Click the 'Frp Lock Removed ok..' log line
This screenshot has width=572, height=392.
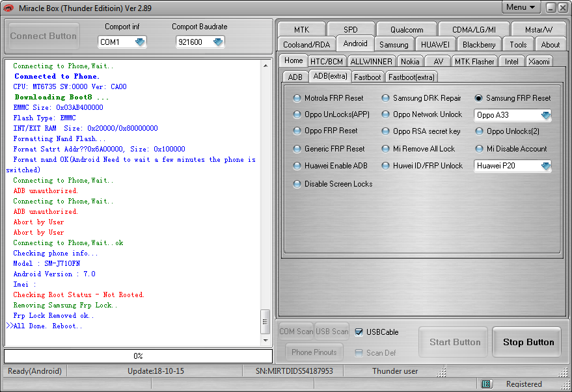coord(53,315)
